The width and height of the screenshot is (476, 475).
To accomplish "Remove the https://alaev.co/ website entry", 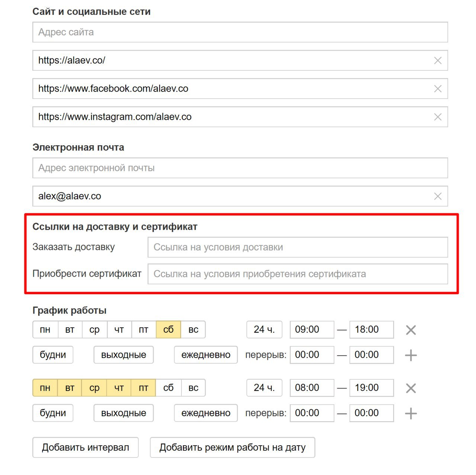I will pyautogui.click(x=438, y=61).
